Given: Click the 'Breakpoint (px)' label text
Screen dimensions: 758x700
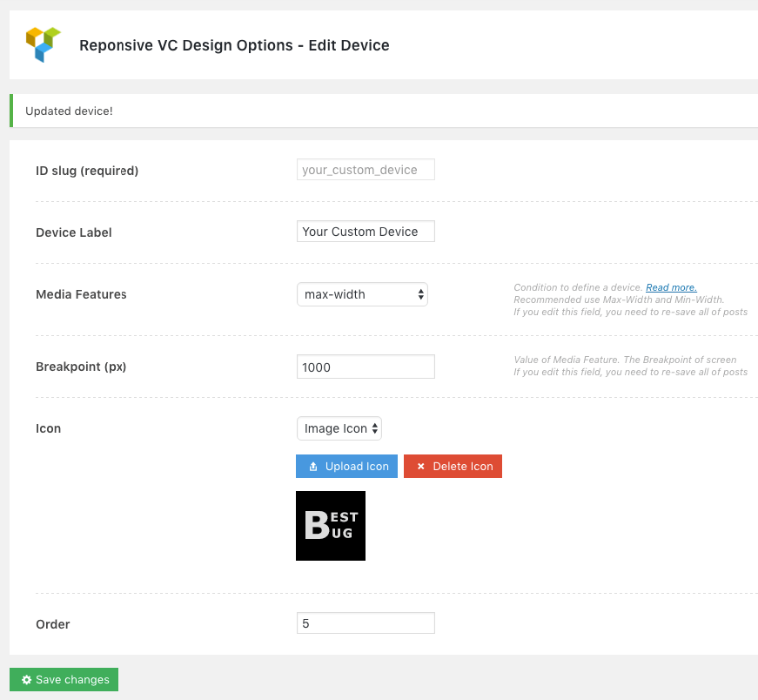Looking at the screenshot, I should pos(81,367).
